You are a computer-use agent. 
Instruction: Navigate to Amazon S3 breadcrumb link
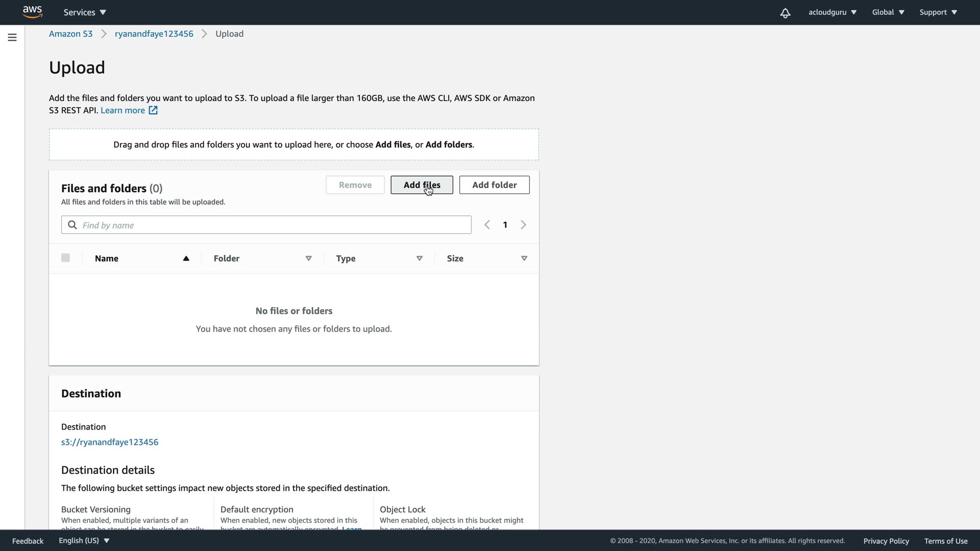coord(70,34)
